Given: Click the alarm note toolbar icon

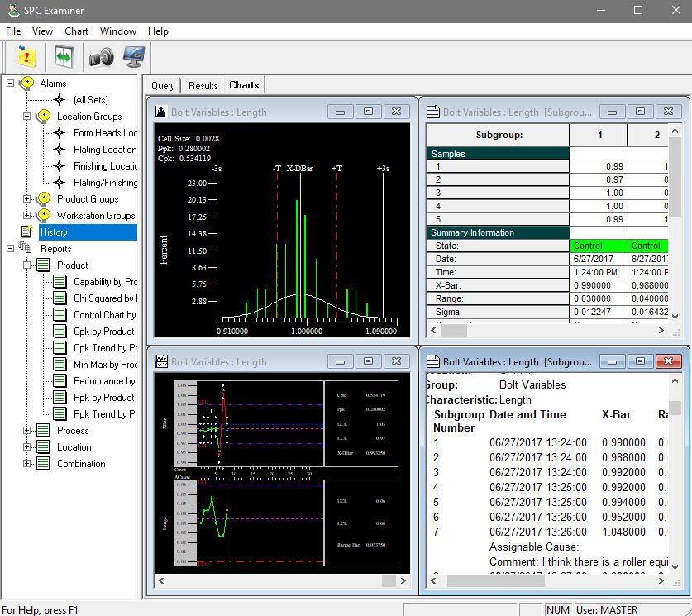Looking at the screenshot, I should click(27, 57).
